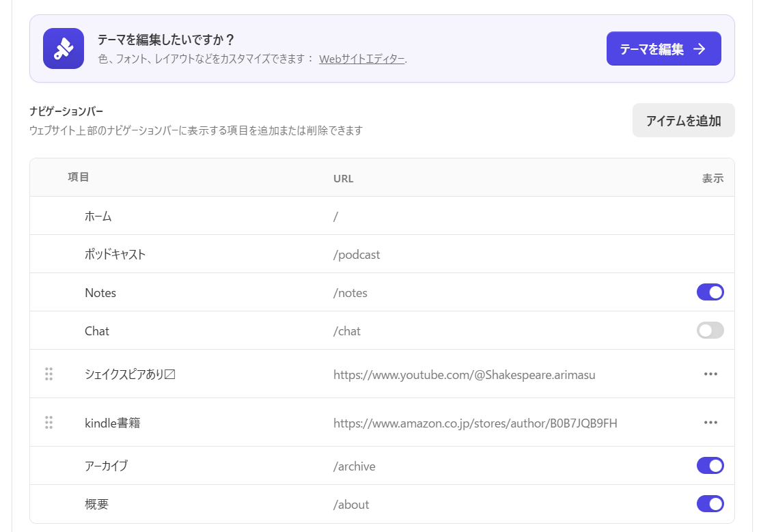Open the Webサイトエディター link
The width and height of the screenshot is (761, 532).
coord(362,59)
